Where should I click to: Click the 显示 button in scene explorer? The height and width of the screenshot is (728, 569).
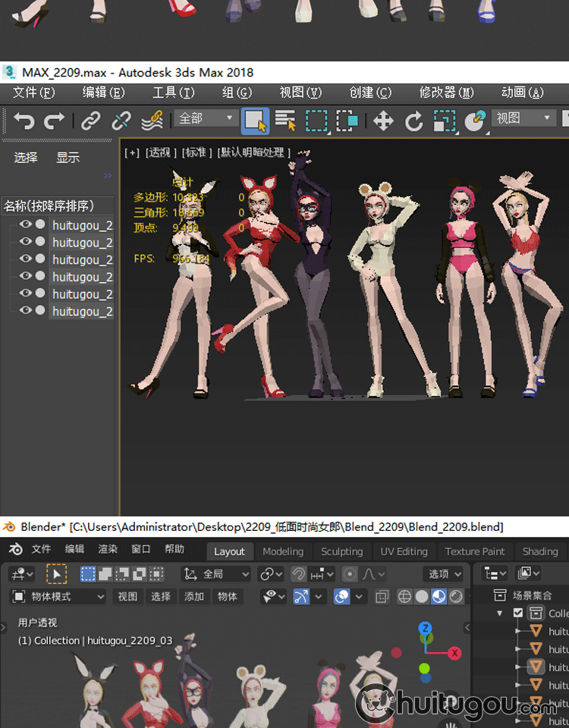click(x=68, y=158)
